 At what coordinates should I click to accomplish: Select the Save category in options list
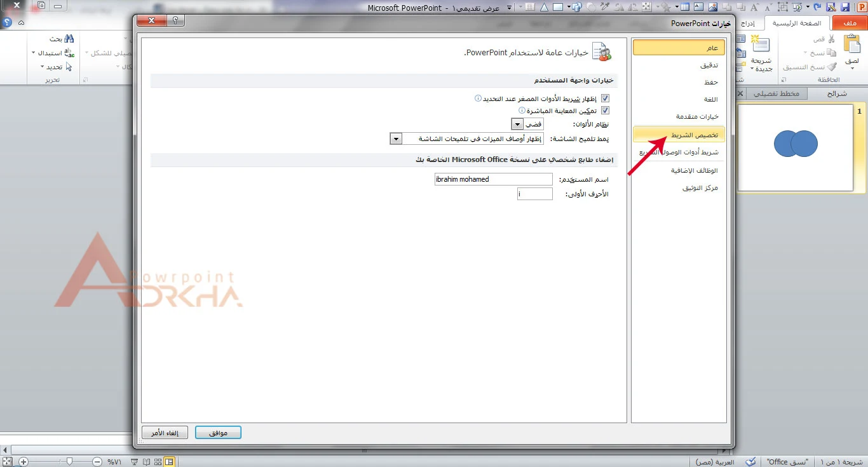pos(679,82)
